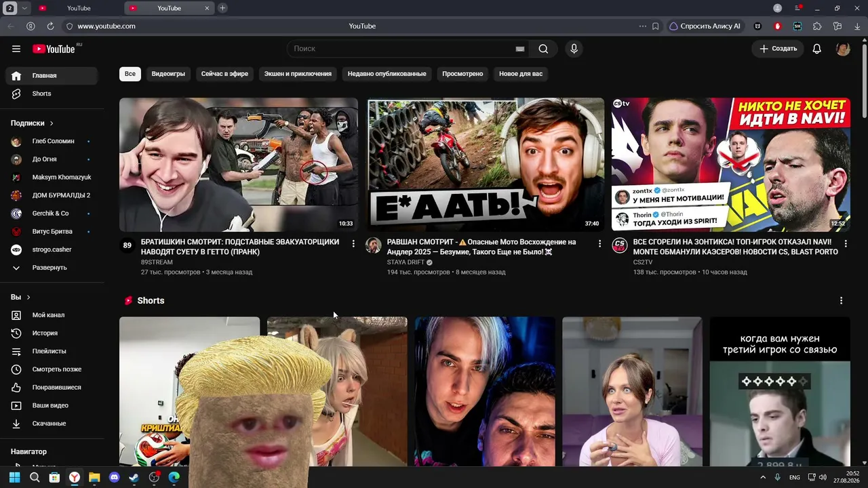Open the strogo.casher subscription
The image size is (868, 488).
(52, 249)
